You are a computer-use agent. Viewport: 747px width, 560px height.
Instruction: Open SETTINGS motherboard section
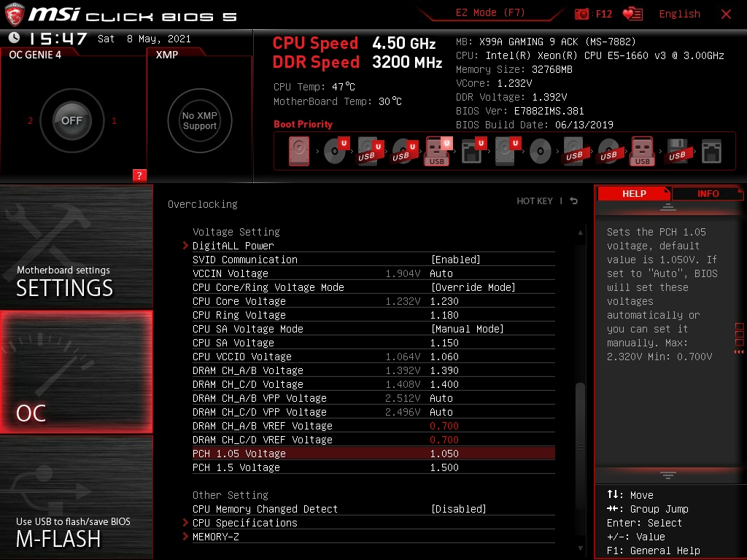(x=76, y=246)
